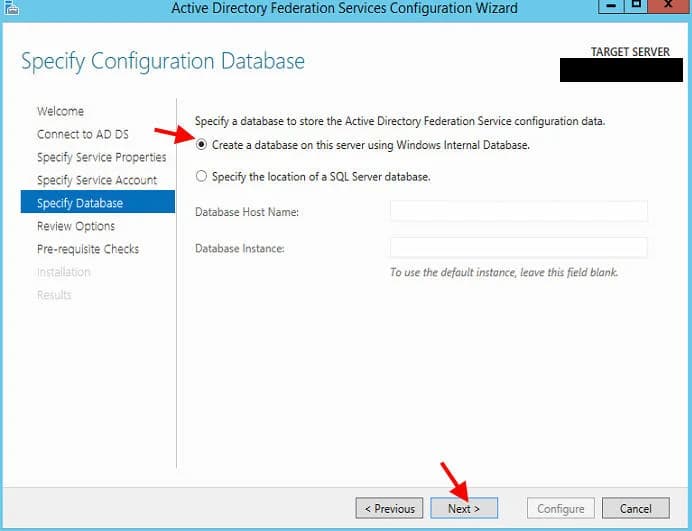The height and width of the screenshot is (531, 692).
Task: Jump to Specify Service Account step
Action: pyautogui.click(x=97, y=180)
